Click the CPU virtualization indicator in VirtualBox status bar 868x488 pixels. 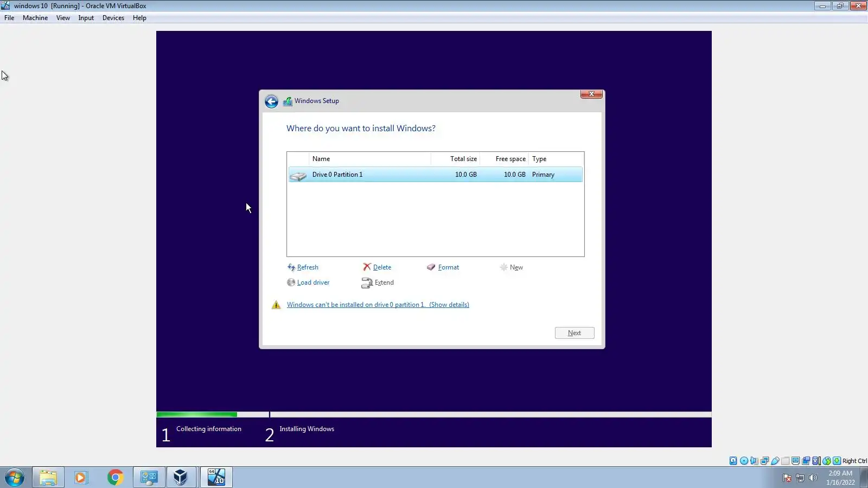point(816,461)
